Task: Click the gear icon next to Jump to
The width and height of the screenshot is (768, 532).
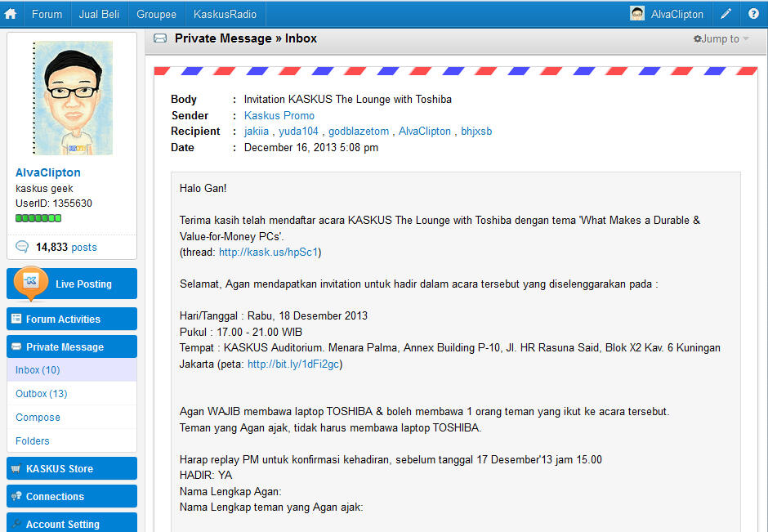Action: 698,38
